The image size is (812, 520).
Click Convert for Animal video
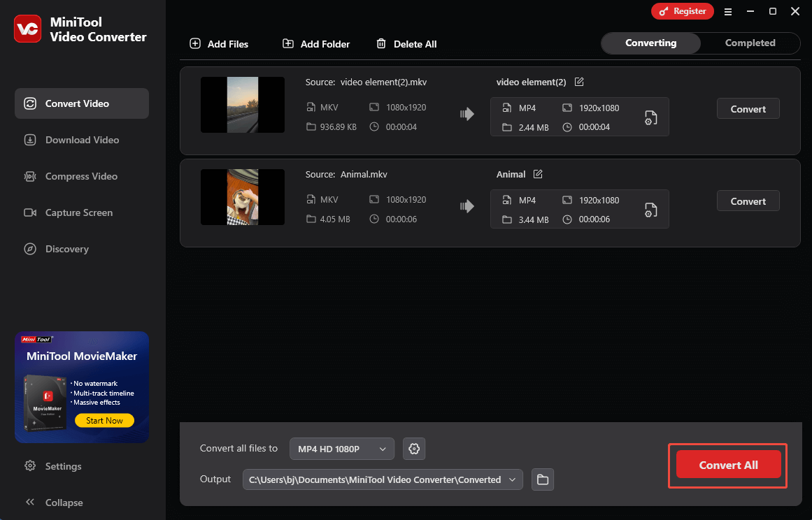coord(748,201)
